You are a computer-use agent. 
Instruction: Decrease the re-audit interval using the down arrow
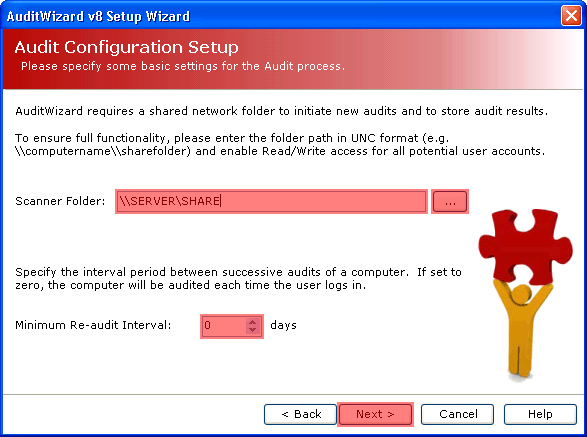(253, 330)
